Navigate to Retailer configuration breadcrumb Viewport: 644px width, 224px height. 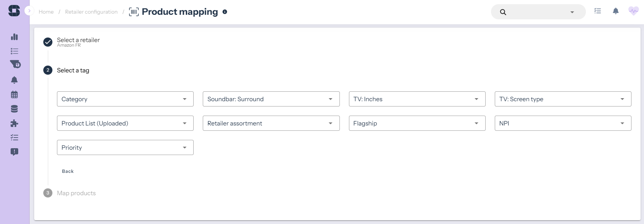(91, 12)
